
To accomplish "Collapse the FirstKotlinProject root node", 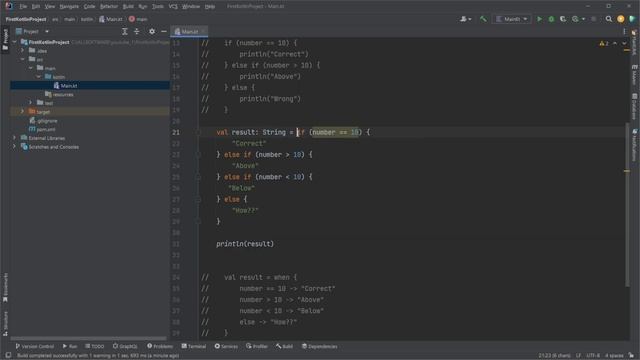I will coord(15,42).
